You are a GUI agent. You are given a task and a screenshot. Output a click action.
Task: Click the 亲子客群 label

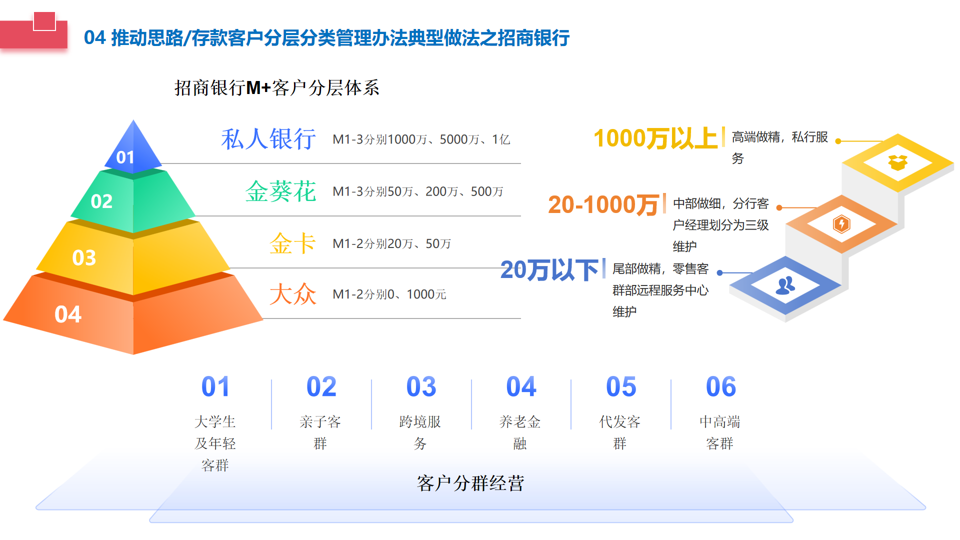pyautogui.click(x=320, y=433)
